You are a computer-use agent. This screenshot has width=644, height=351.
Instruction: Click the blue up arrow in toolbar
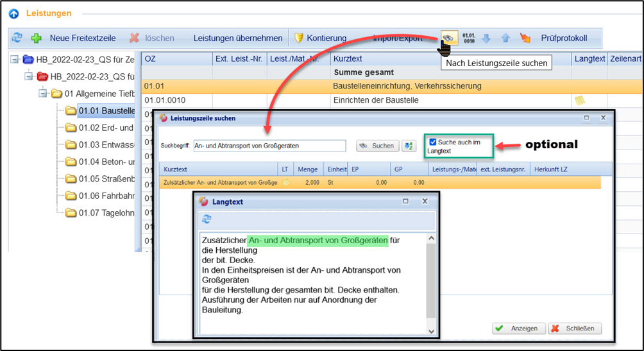point(505,39)
